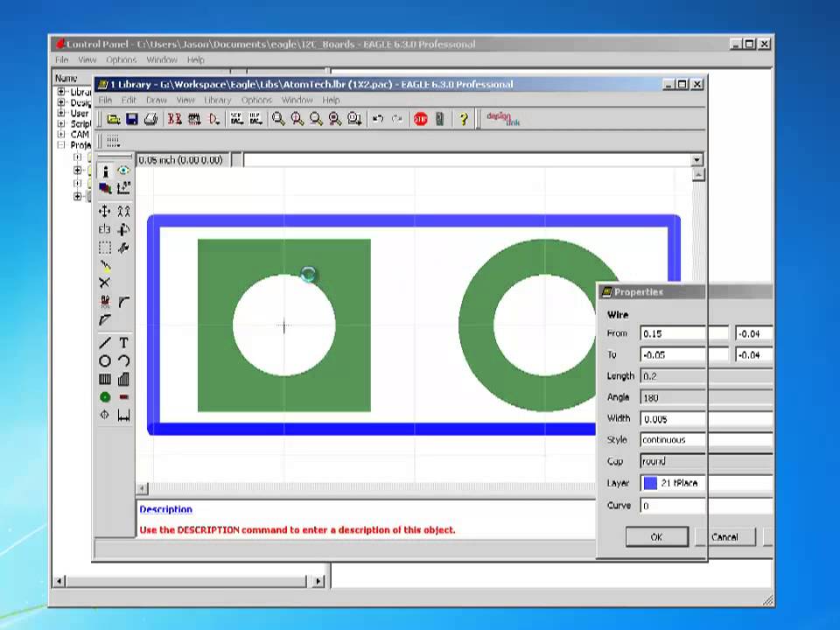Click the Zoom to fit magnifier icon
This screenshot has width=840, height=630.
(278, 119)
